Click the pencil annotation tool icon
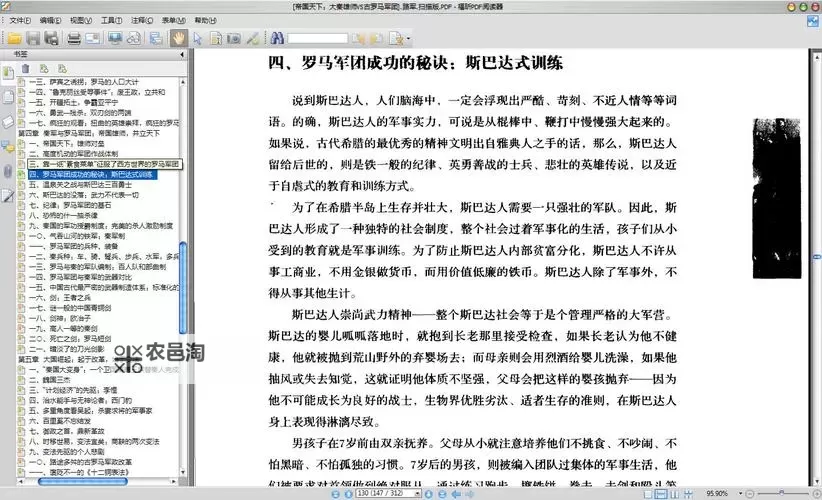 click(x=253, y=38)
